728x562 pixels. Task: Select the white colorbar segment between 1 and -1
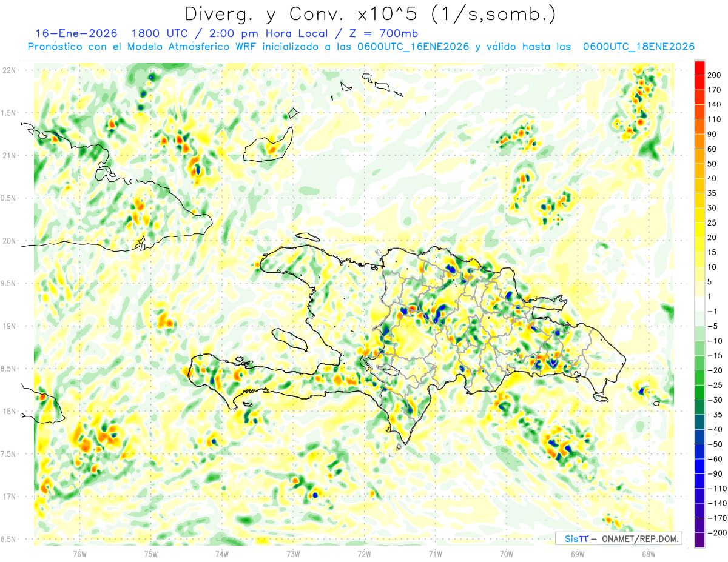[x=699, y=304]
